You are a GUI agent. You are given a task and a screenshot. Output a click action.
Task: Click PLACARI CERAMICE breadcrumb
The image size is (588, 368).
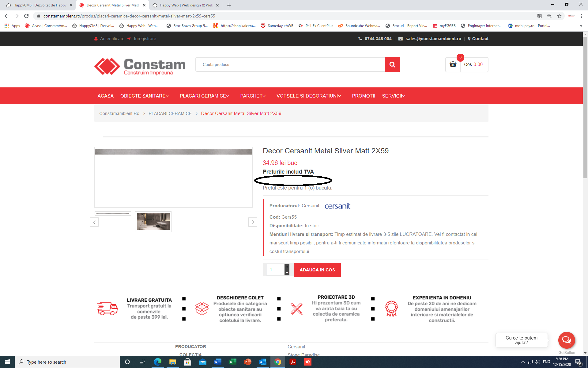[170, 113]
